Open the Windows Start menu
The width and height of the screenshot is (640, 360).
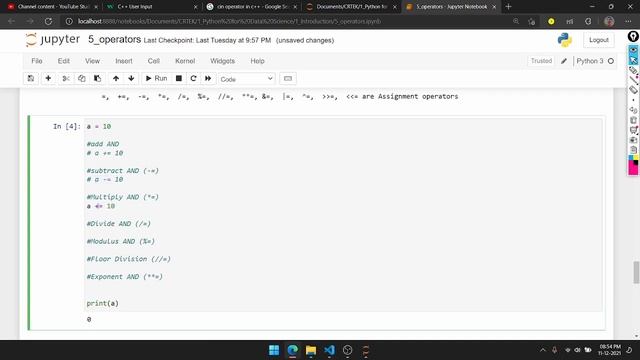[274, 350]
